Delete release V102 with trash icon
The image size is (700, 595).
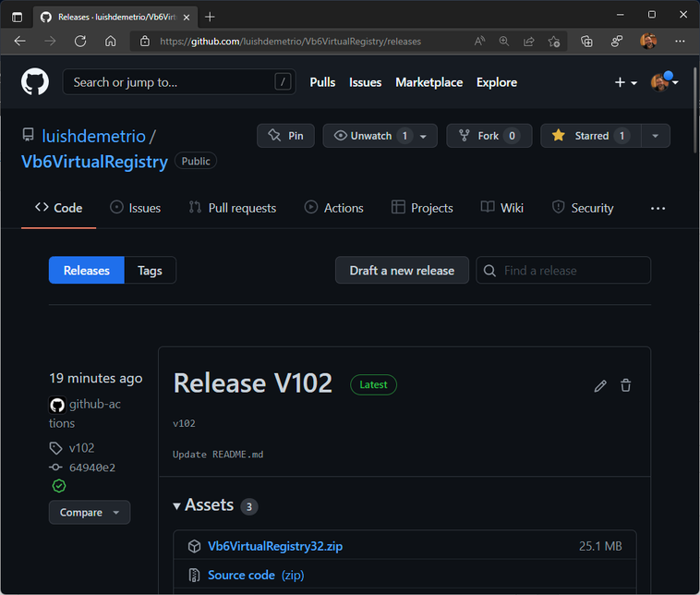click(x=625, y=385)
